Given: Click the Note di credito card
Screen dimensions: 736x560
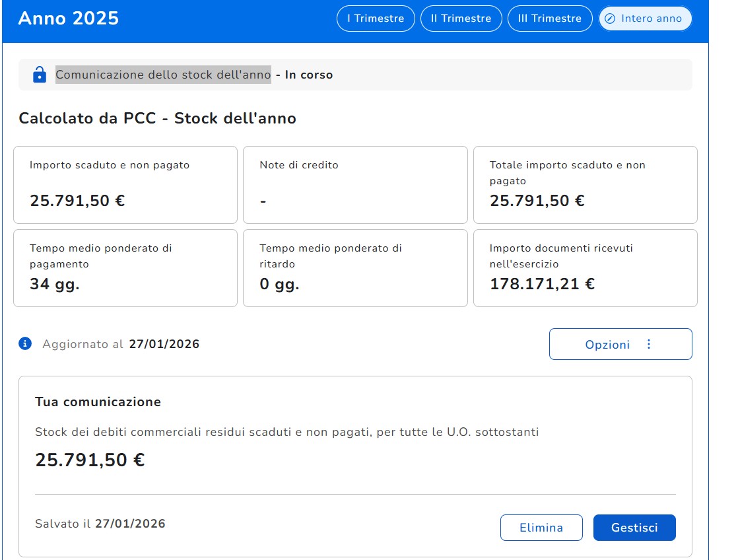Looking at the screenshot, I should (x=355, y=185).
